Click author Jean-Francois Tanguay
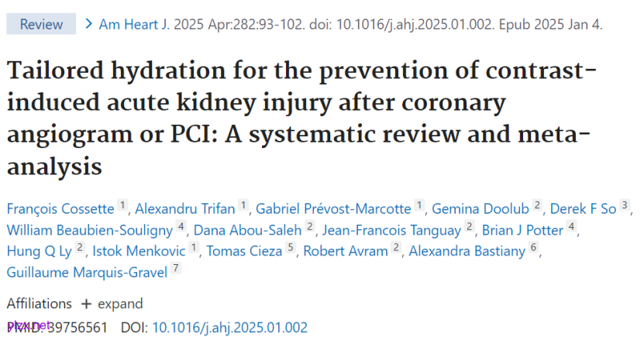The image size is (644, 337). pyautogui.click(x=392, y=229)
